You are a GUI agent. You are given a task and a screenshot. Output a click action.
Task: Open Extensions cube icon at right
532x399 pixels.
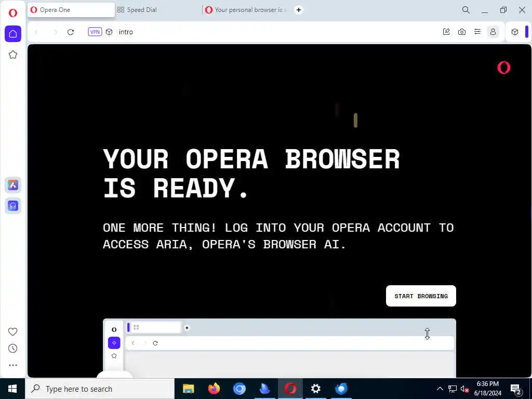point(515,32)
